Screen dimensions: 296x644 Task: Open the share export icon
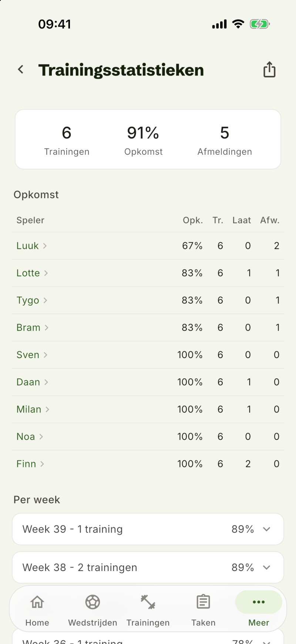(269, 69)
